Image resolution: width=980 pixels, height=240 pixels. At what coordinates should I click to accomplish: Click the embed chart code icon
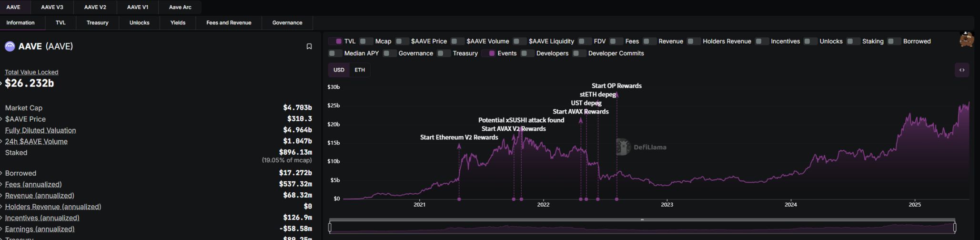(x=961, y=70)
